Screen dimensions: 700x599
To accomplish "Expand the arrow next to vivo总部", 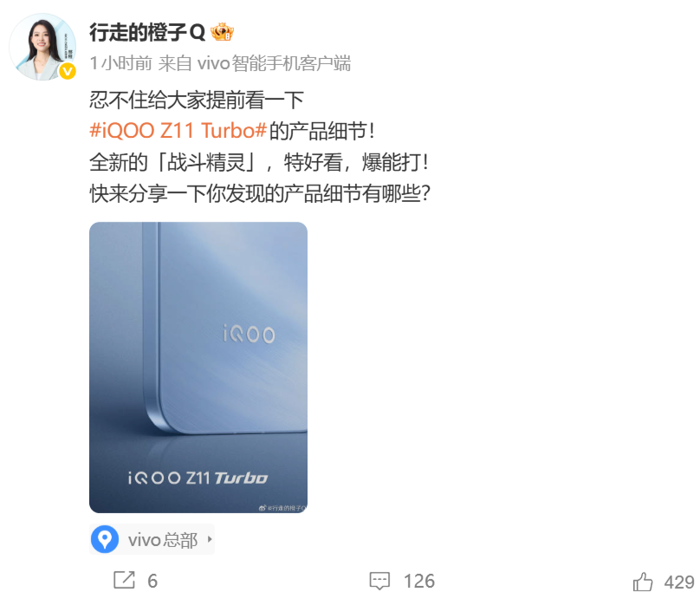I will pyautogui.click(x=210, y=539).
